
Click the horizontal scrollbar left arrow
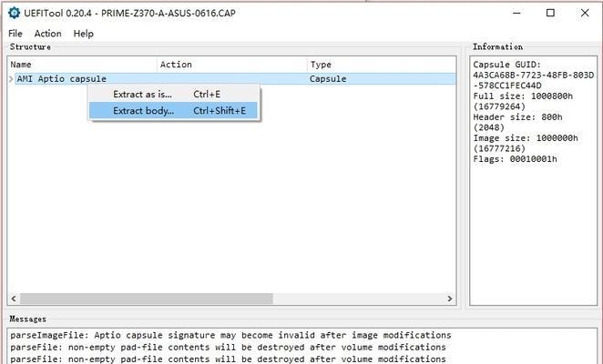coord(14,298)
